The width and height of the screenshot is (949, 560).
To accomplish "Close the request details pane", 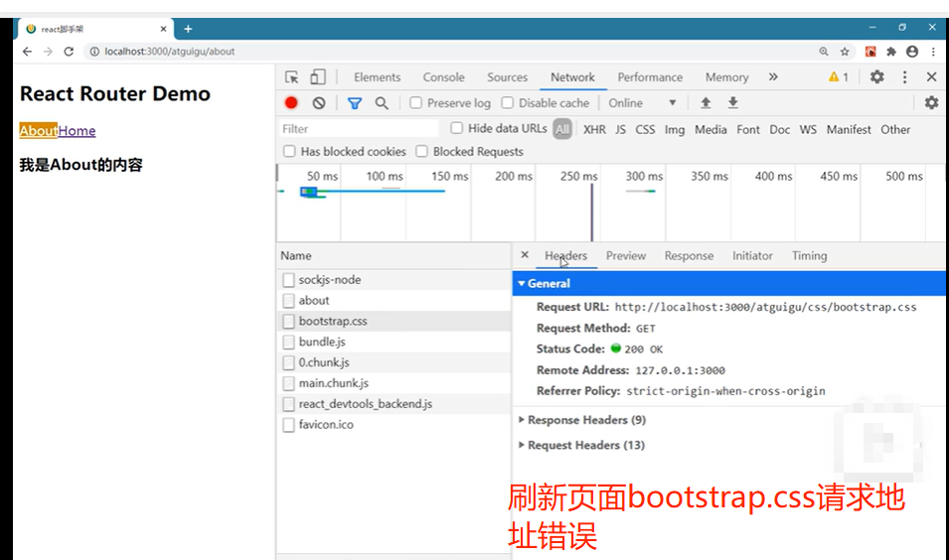I will pyautogui.click(x=525, y=254).
